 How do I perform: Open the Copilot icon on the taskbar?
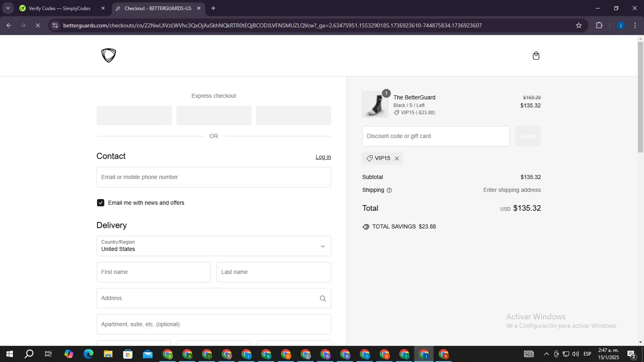[69, 354]
